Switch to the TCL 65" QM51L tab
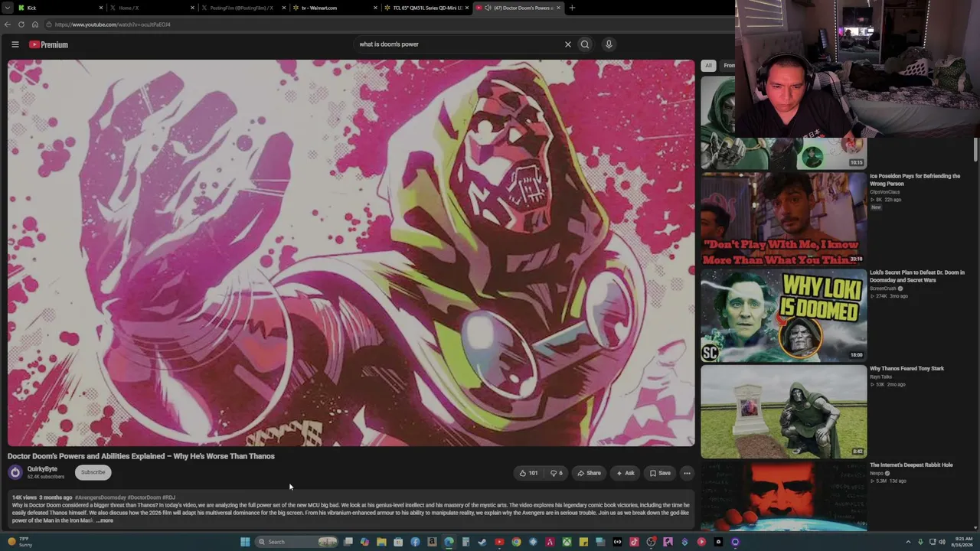The height and width of the screenshot is (551, 980). (426, 8)
